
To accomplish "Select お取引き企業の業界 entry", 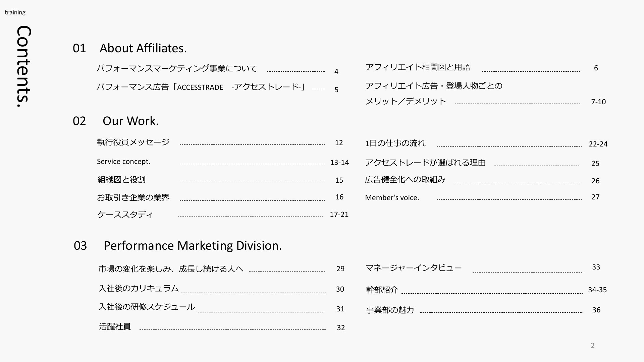I will (x=133, y=197).
